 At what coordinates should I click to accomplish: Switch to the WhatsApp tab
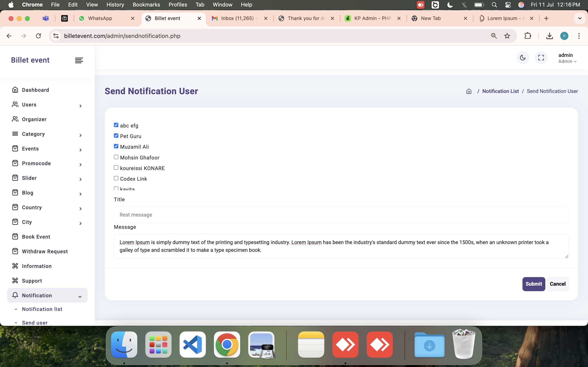(100, 18)
